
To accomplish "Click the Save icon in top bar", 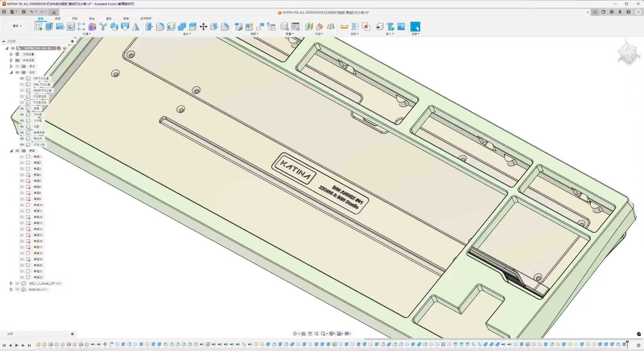I will (x=24, y=12).
